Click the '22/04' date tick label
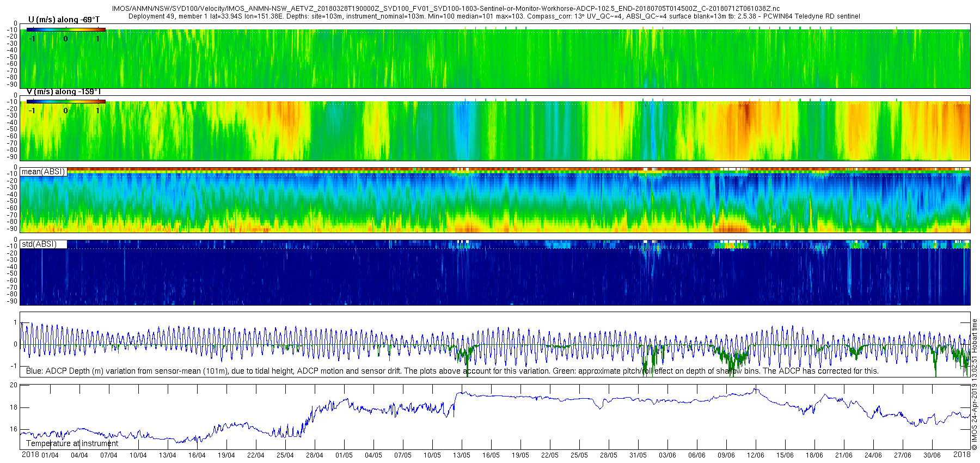 [256, 455]
